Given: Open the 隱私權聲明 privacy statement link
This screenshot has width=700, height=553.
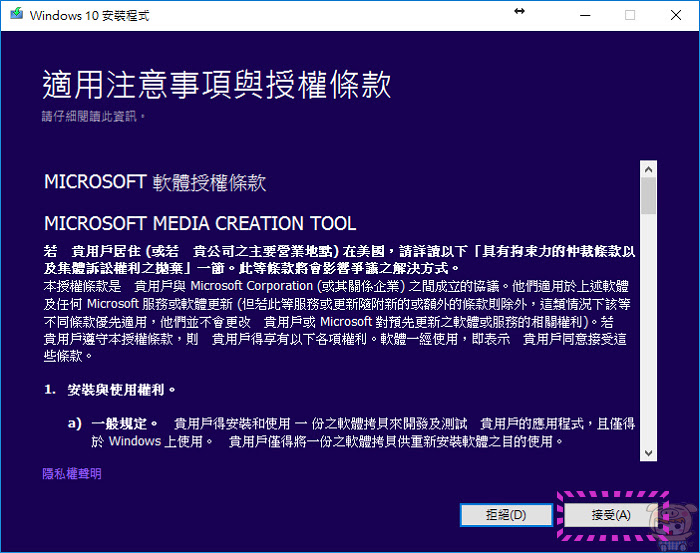Looking at the screenshot, I should (x=72, y=474).
